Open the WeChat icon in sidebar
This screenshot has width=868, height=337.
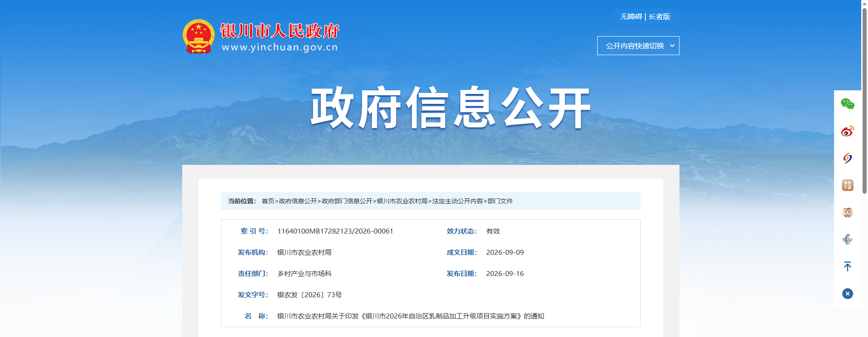pos(847,104)
